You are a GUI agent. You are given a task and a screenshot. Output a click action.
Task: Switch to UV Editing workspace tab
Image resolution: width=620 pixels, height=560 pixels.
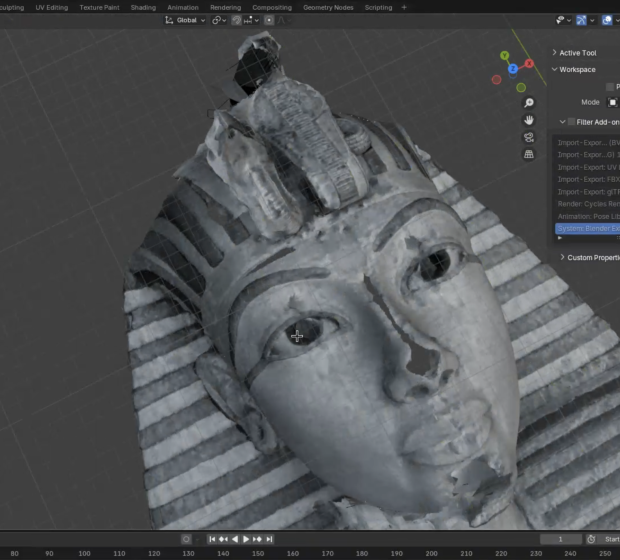click(52, 7)
